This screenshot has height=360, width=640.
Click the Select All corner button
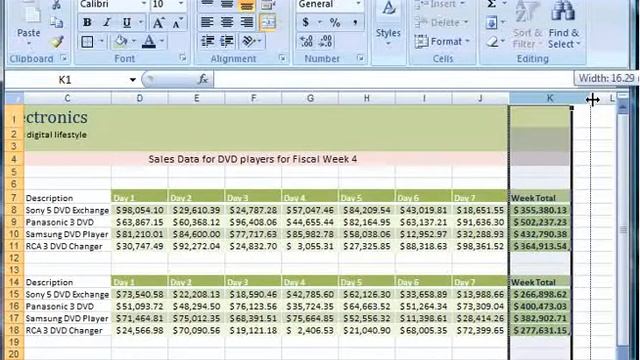(x=15, y=98)
